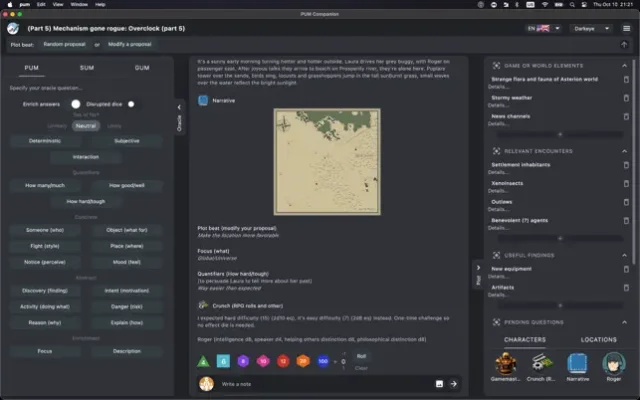Open the map image thumbnail
640x400 pixels.
point(327,162)
